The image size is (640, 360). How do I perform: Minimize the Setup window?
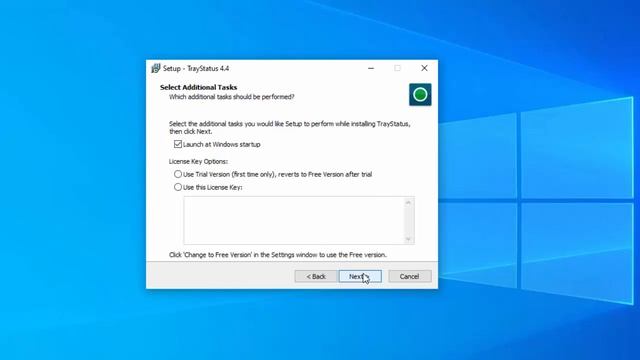[371, 68]
